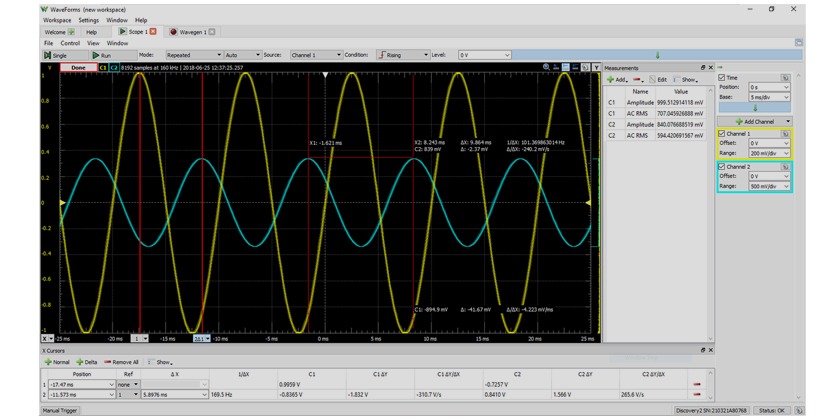Open the Channel 1 Range dropdown
Screen dimensions: 840x420
769,153
